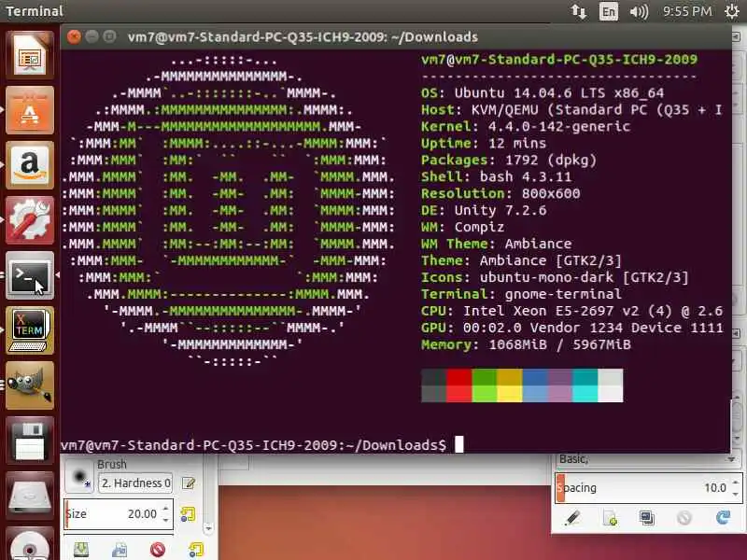The height and width of the screenshot is (560, 747).
Task: Open the hard drive launcher icon
Action: [30, 496]
